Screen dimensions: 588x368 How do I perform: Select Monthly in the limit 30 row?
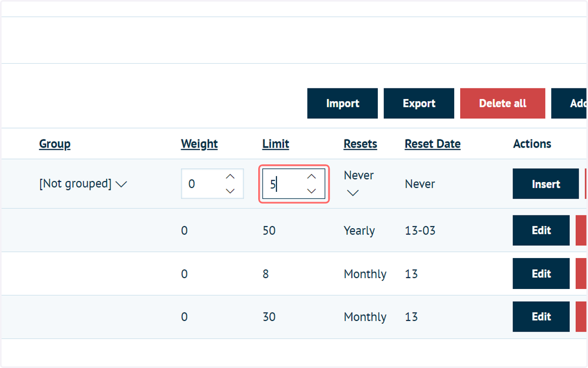[x=365, y=317]
